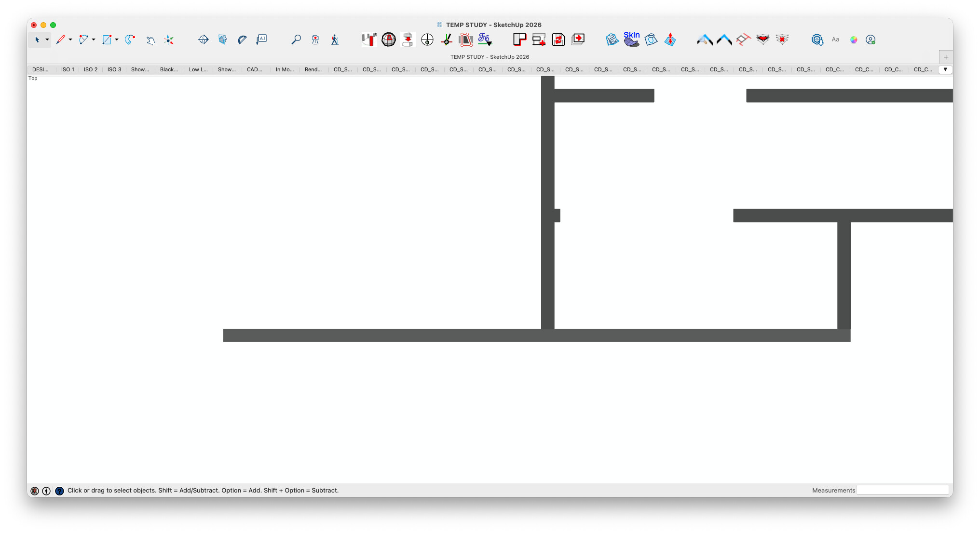Viewport: 980px width, 533px height.
Task: Activate the Tape Measure dimension tool
Action: click(x=204, y=40)
